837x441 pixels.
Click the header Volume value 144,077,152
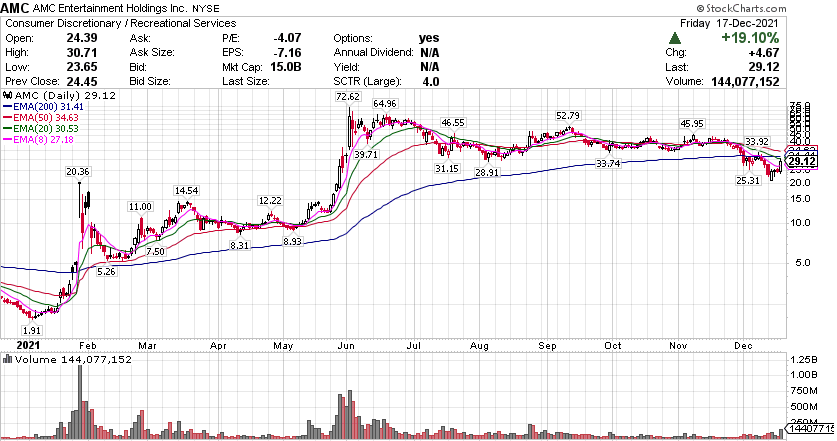745,82
